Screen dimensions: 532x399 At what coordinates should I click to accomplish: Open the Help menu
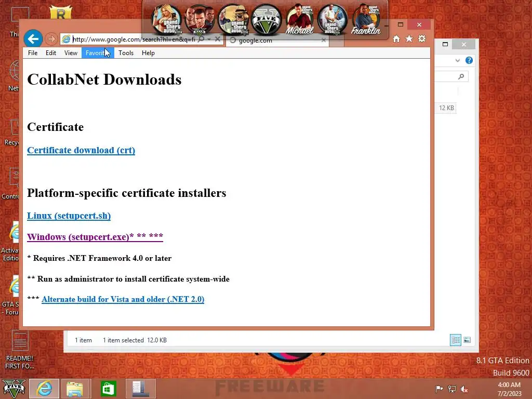(148, 53)
